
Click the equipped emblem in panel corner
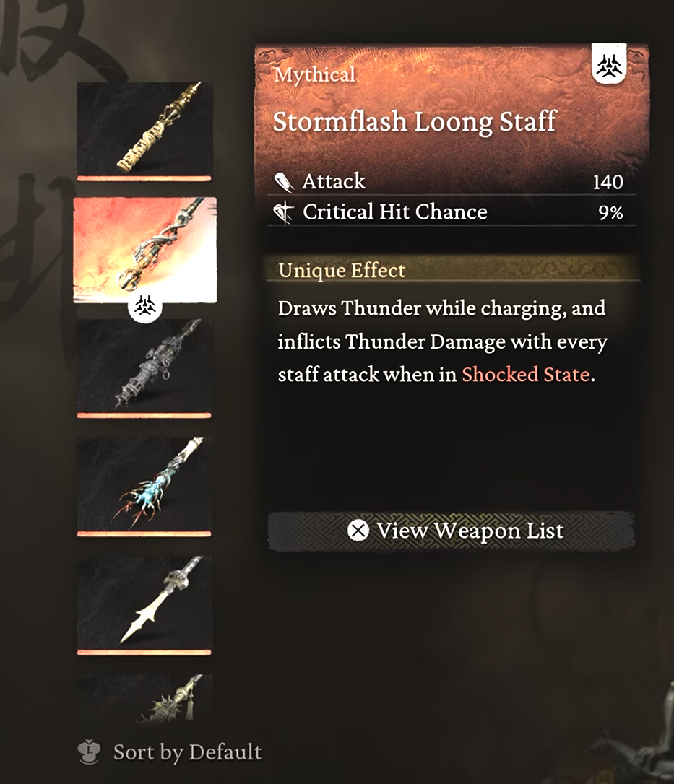click(x=609, y=64)
